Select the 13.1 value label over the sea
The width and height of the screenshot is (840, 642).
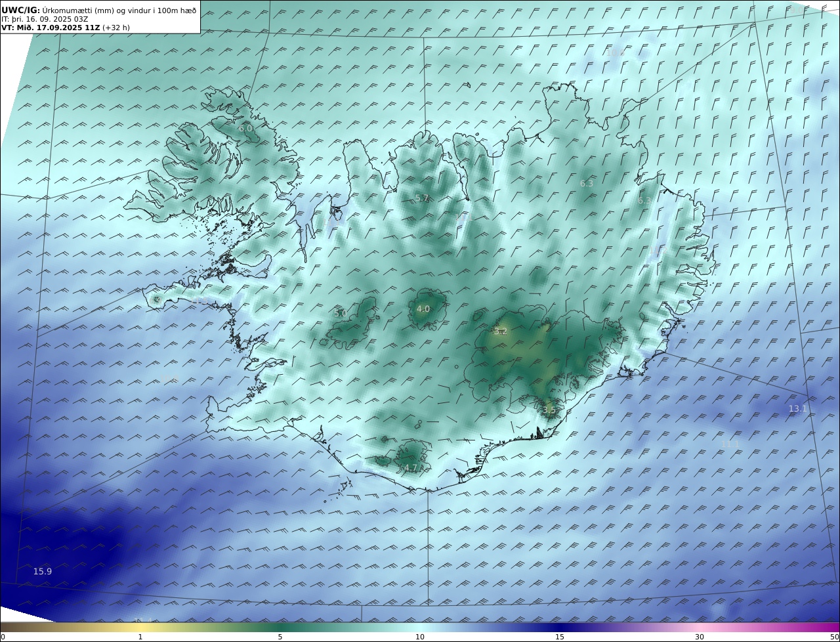coord(797,409)
